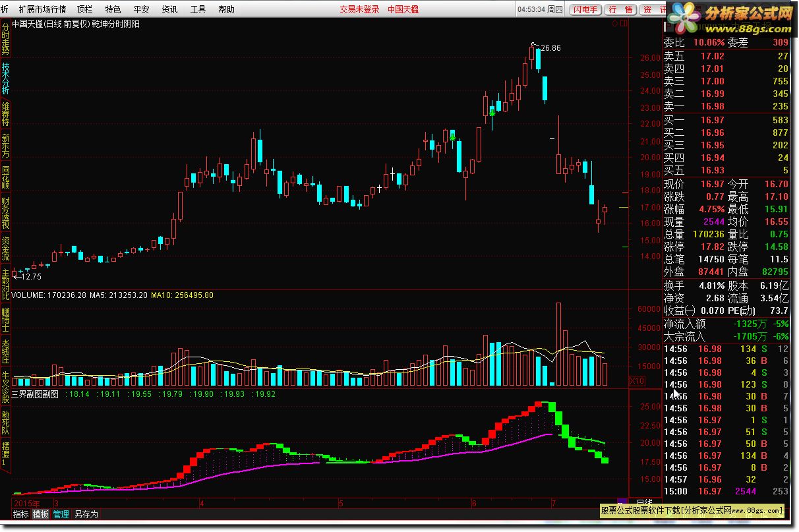This screenshot has width=799, height=532.
Task: Click the X10 volume scale marker
Action: point(637,380)
